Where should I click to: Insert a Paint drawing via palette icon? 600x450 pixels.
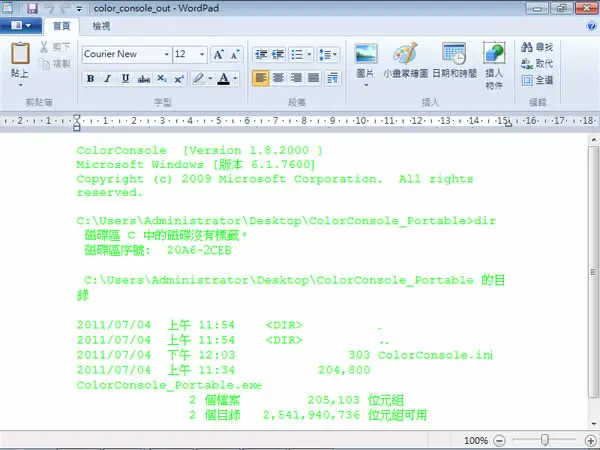tap(406, 54)
